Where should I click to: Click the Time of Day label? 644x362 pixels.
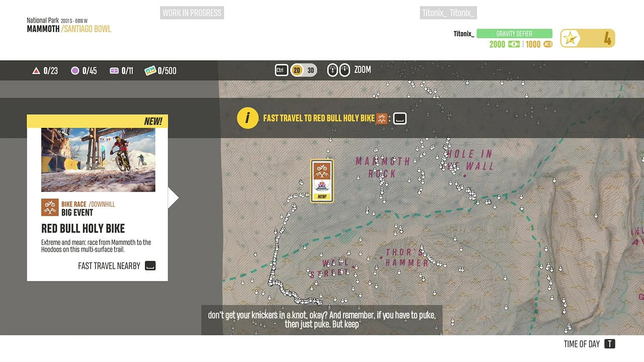(582, 344)
